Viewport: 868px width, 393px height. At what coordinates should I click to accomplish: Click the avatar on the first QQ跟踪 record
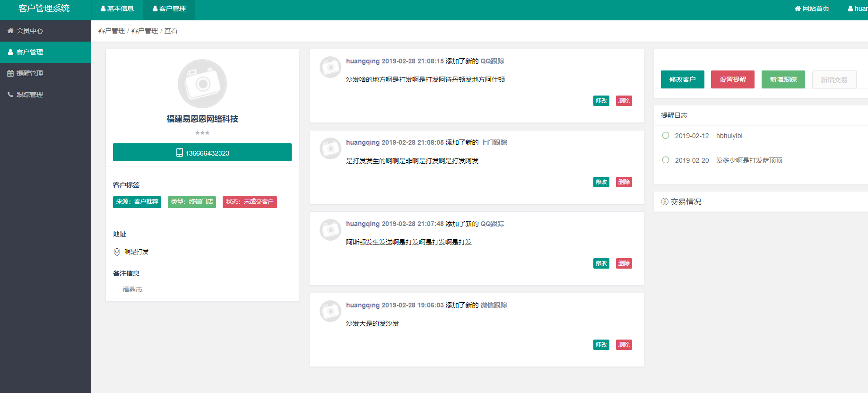coord(330,67)
